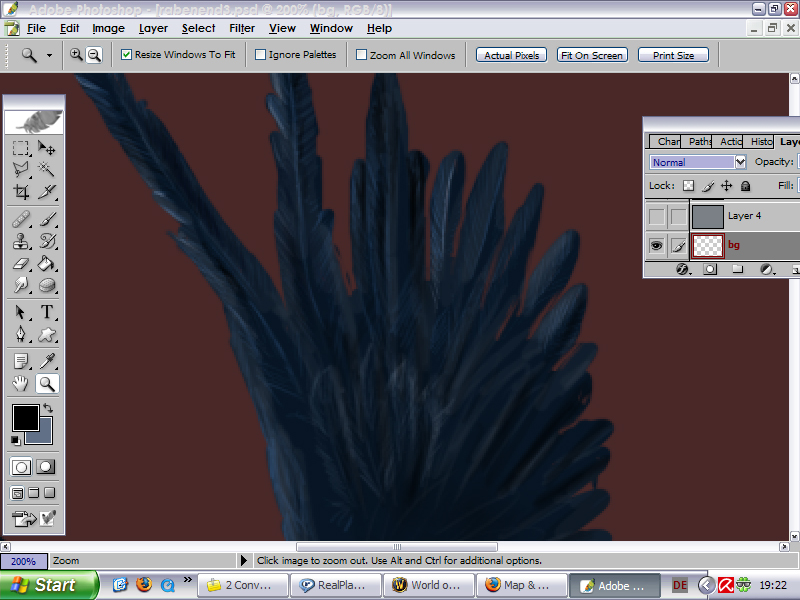Open the Filter menu
The width and height of the screenshot is (800, 600).
coord(242,29)
